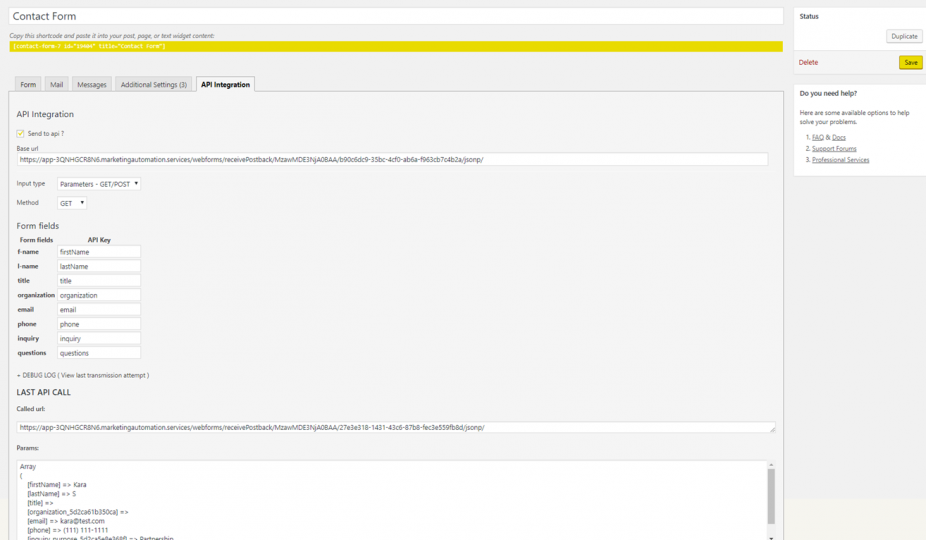The width and height of the screenshot is (926, 540).
Task: Open the Support Forums link
Action: pyautogui.click(x=834, y=149)
